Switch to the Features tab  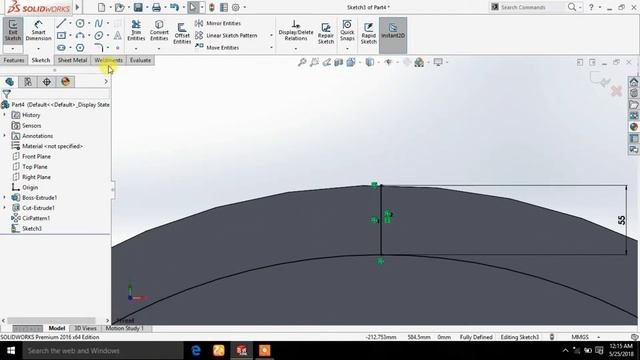pos(14,60)
